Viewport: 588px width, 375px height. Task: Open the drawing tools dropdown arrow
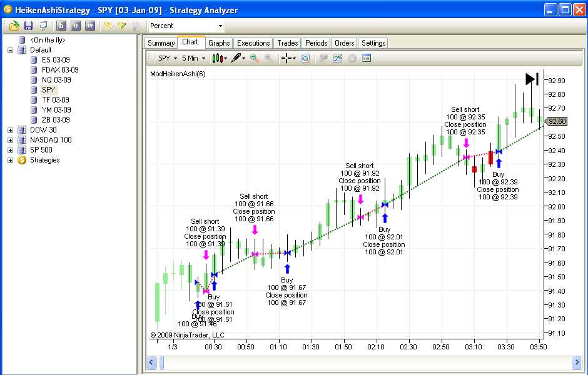(x=244, y=59)
